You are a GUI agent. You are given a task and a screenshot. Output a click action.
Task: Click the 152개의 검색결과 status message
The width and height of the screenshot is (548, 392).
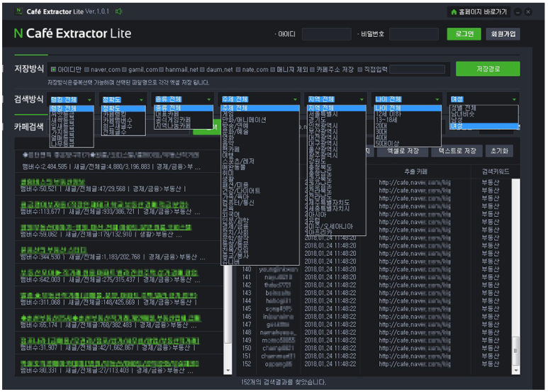coord(284,382)
